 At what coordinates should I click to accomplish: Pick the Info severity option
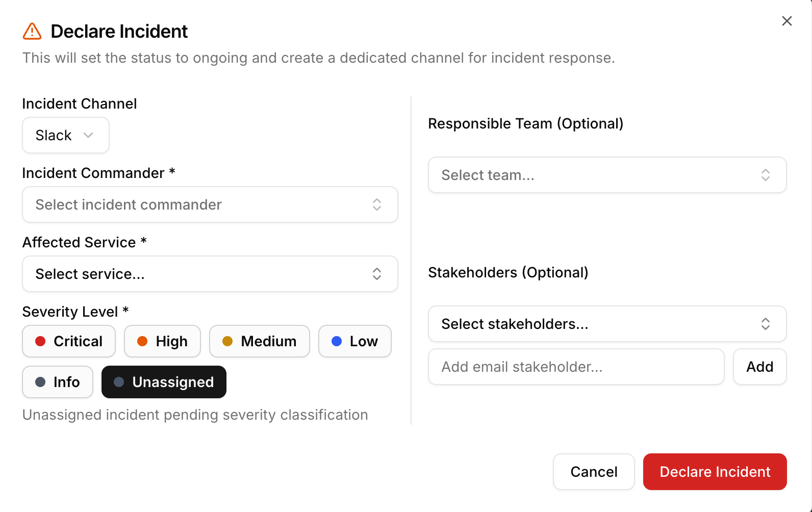coord(58,382)
